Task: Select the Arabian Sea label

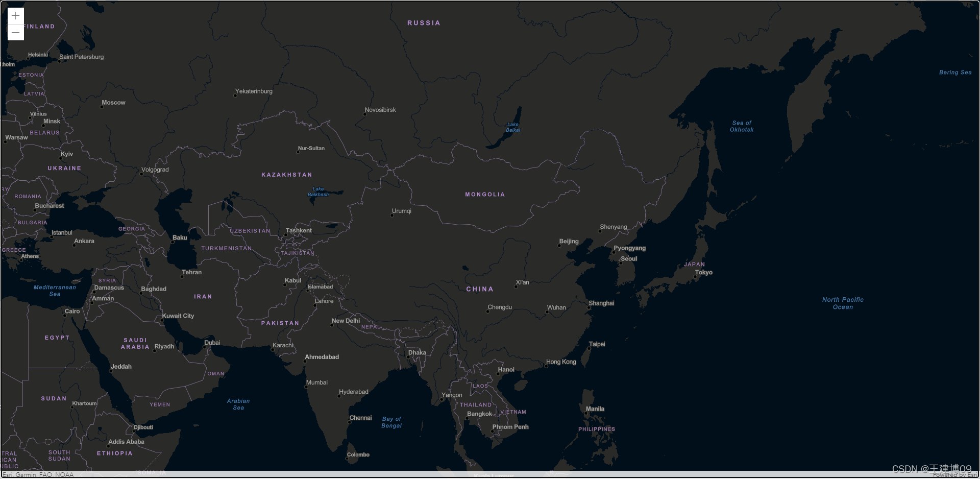Action: coord(238,404)
